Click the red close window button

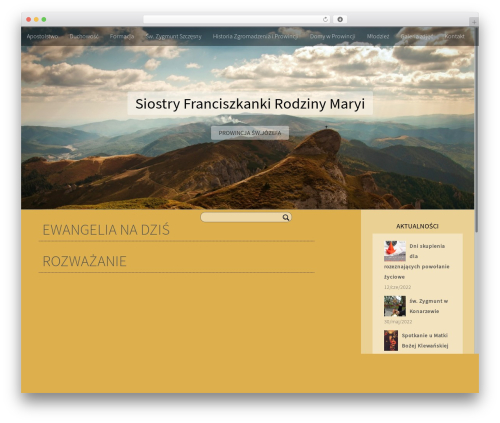(29, 19)
